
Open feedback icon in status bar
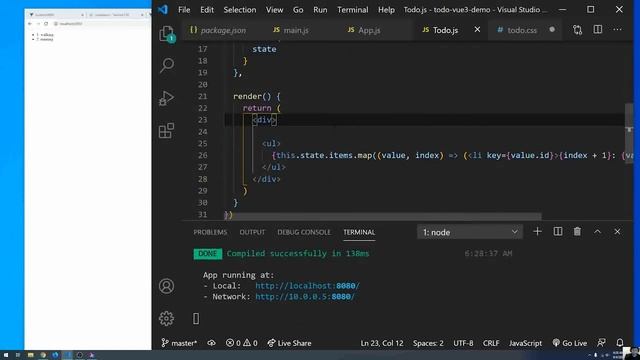click(601, 343)
